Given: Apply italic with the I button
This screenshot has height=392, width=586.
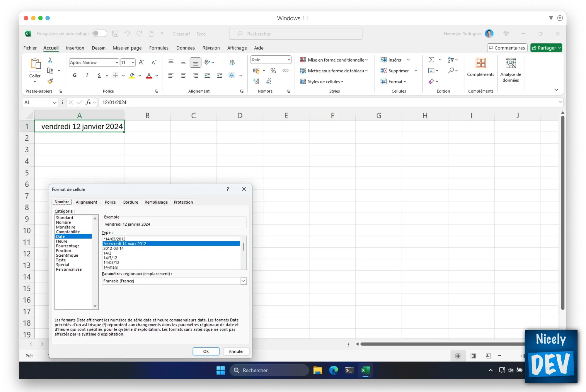Looking at the screenshot, I should [87, 76].
